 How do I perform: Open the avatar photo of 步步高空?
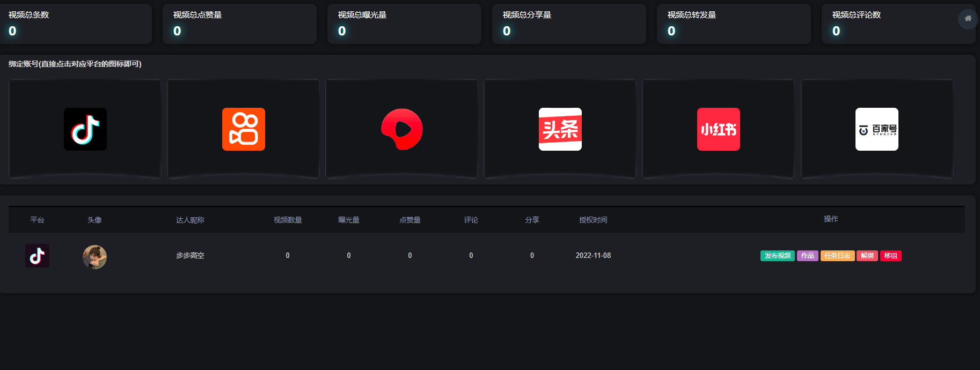tap(94, 257)
